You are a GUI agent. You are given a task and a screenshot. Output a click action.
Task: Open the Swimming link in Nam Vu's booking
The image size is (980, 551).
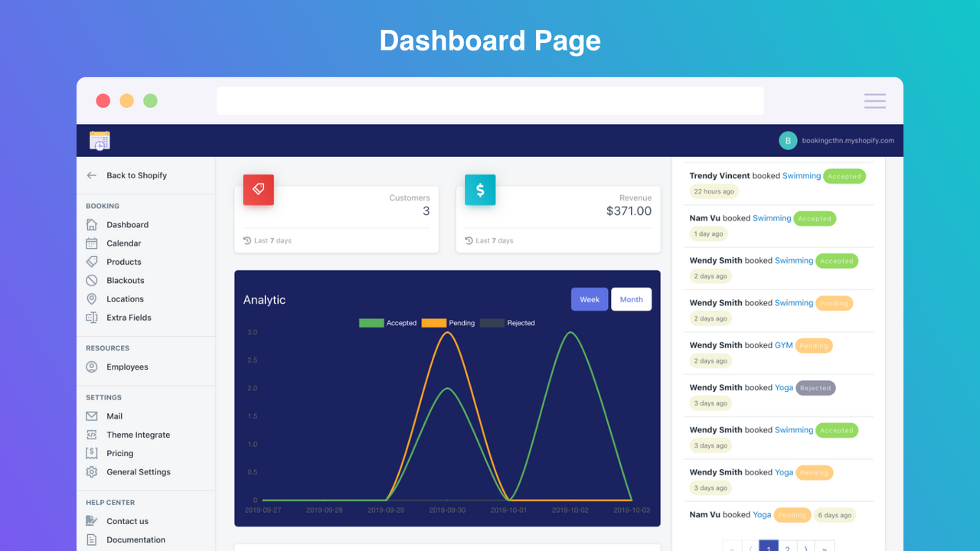(x=772, y=218)
